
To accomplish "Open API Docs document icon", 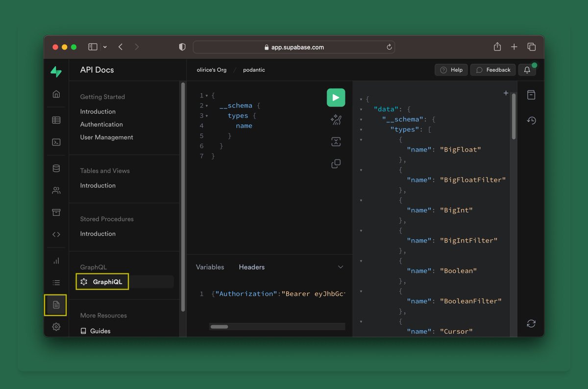I will coord(56,305).
